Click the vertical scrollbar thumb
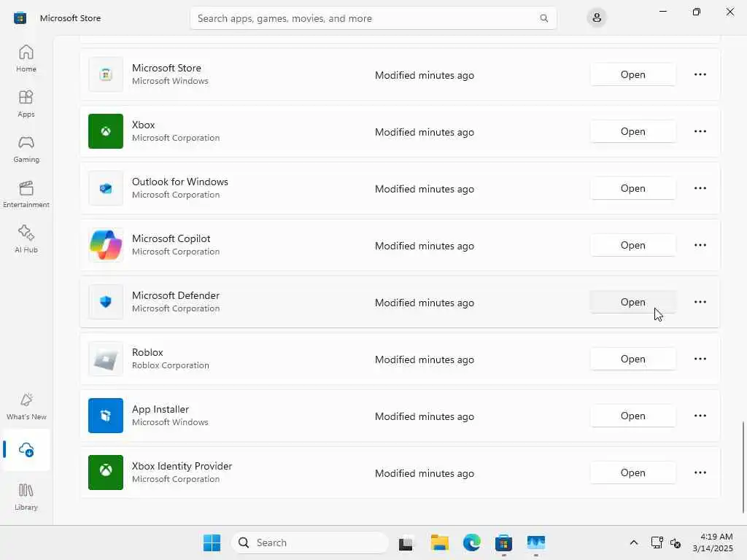 [743, 467]
